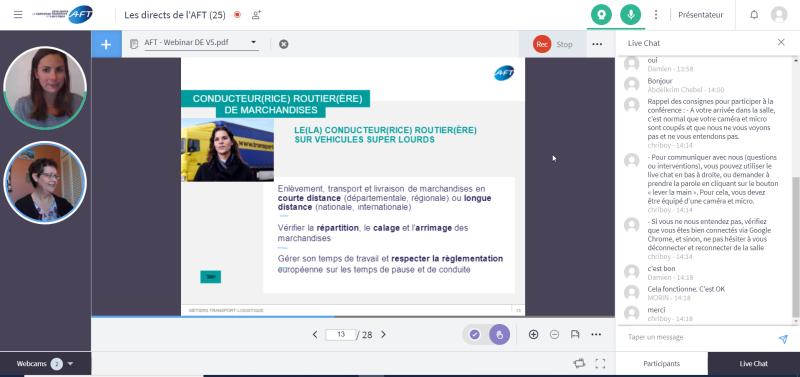Select the young woman's webcam thumbnail
800x377 pixels.
click(45, 88)
